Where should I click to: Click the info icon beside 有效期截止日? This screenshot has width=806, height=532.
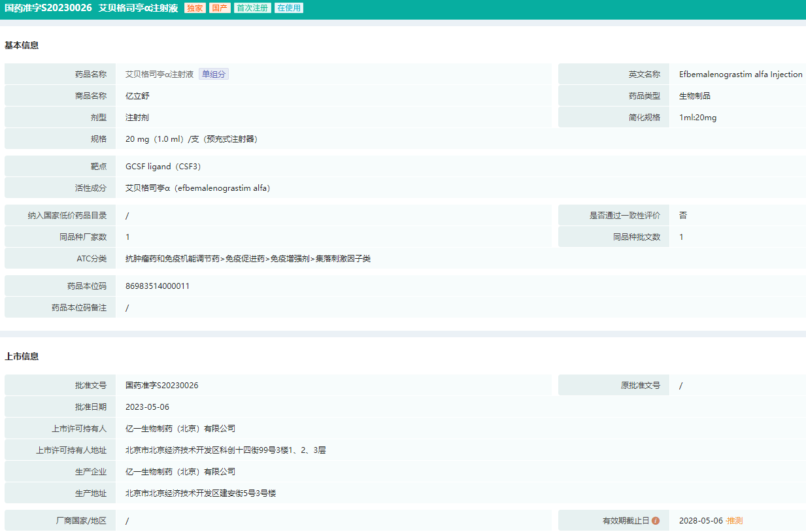pos(656,521)
